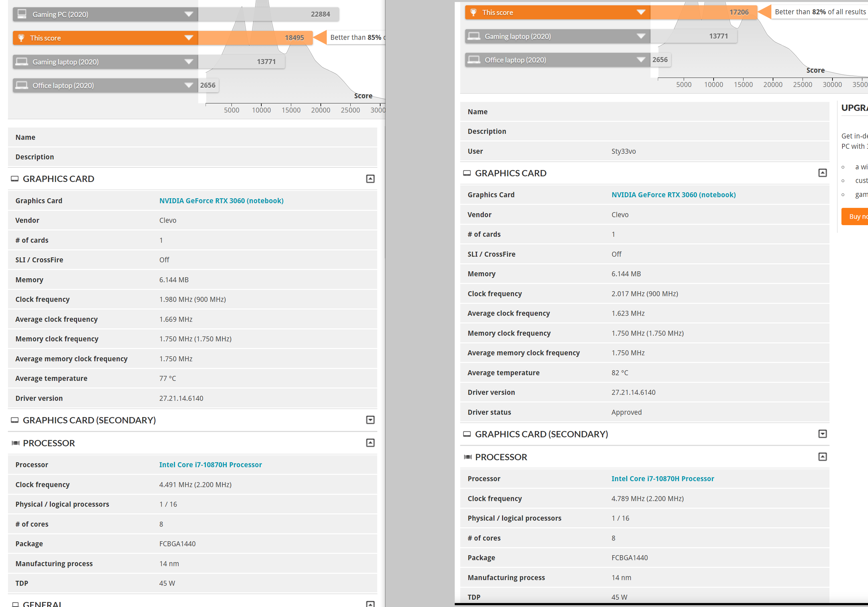Open the Office laptop (2020) dropdown in right window
Screen dimensions: 868x607
(x=641, y=60)
